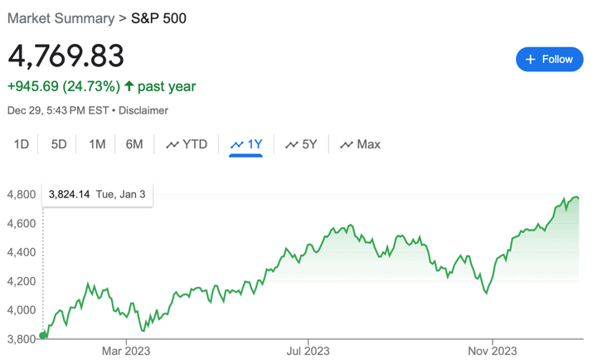Select the 5D time range tab
The height and width of the screenshot is (364, 597).
[x=59, y=144]
